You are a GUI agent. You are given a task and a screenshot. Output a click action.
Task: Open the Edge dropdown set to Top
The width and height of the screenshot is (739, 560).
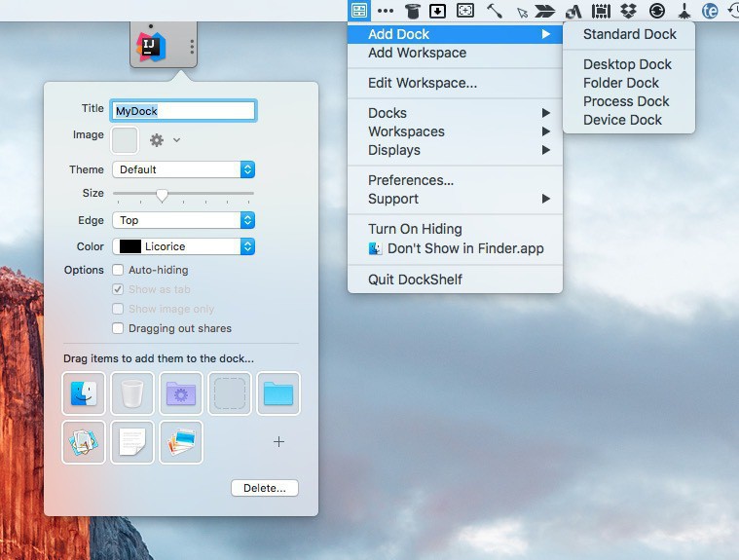tap(183, 220)
